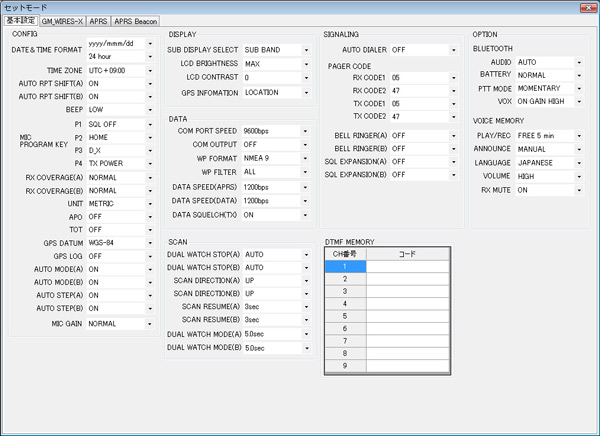Viewport: 600px width, 436px height.
Task: Switch to the GM,WIRES-X tab
Action: [x=62, y=19]
